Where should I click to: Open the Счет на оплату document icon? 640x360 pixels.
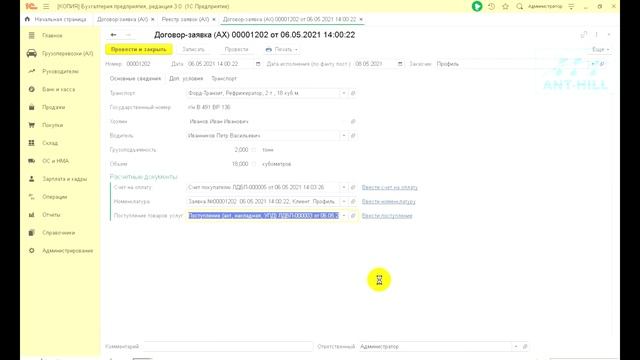coord(353,187)
